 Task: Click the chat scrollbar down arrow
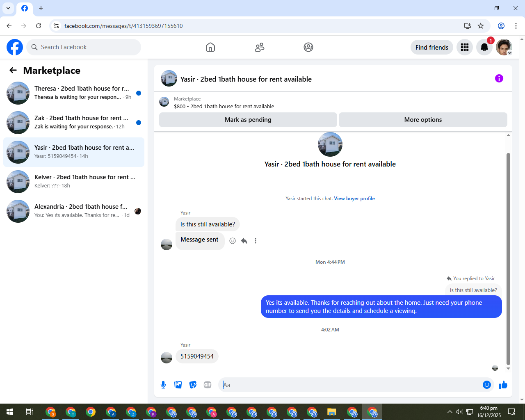[x=508, y=368]
